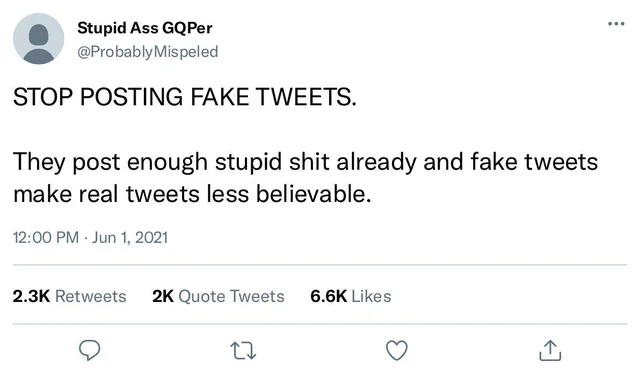Click the 12:00 PM timestamp
Screen dimensions: 640x389
(x=46, y=237)
